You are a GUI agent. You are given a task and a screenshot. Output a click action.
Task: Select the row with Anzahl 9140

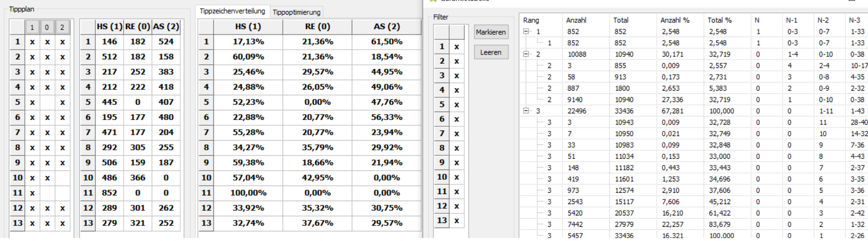click(x=694, y=100)
